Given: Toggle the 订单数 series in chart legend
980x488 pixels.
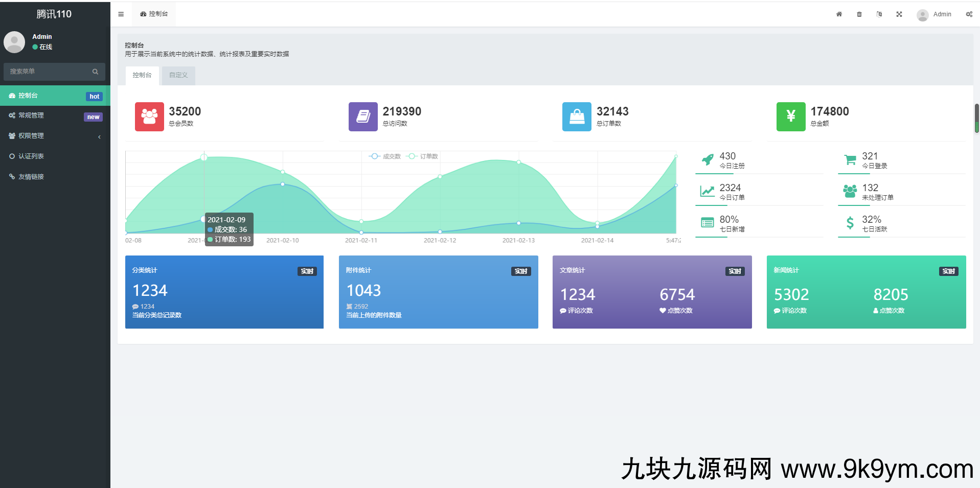Looking at the screenshot, I should [x=423, y=156].
